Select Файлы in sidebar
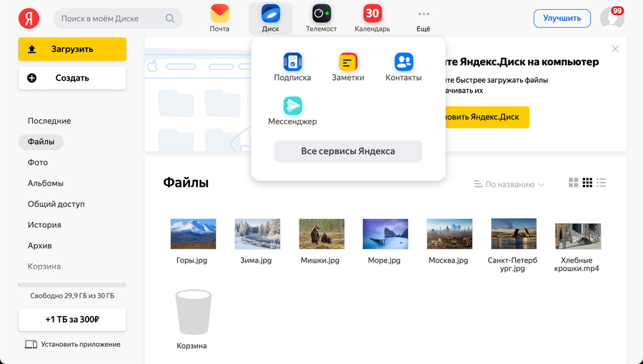 (41, 141)
